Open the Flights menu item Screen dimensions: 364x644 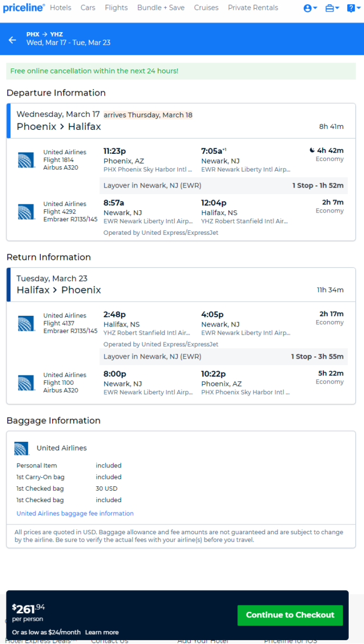click(116, 8)
